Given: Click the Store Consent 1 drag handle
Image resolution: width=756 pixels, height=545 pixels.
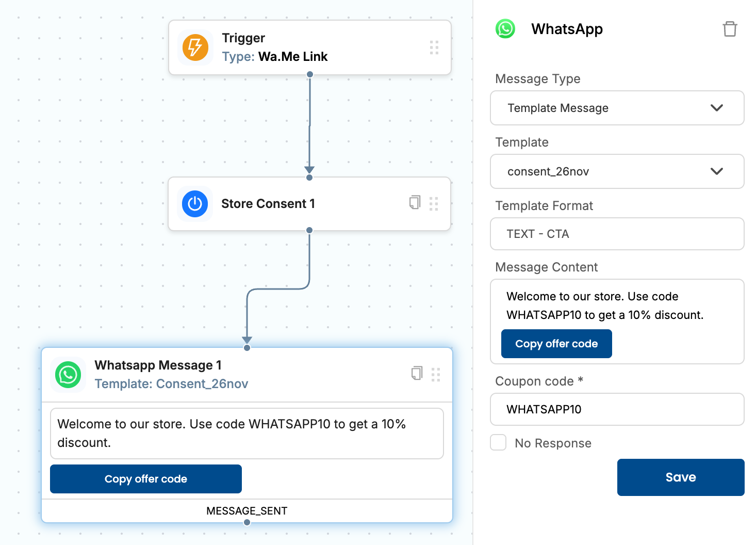Looking at the screenshot, I should point(434,204).
